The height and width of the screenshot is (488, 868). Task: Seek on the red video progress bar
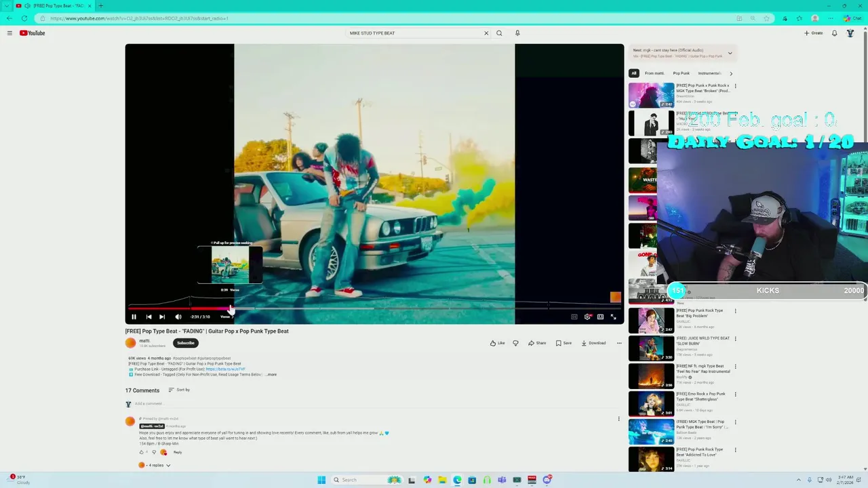pos(374,308)
